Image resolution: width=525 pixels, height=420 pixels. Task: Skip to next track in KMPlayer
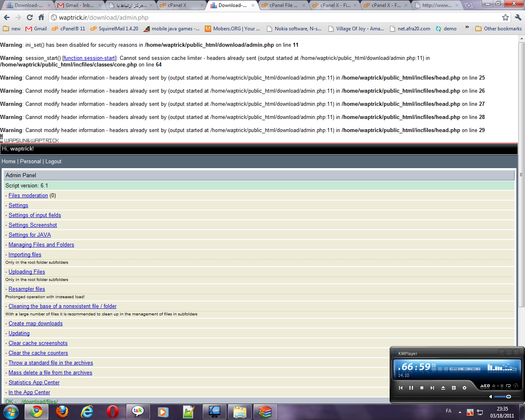click(x=432, y=388)
